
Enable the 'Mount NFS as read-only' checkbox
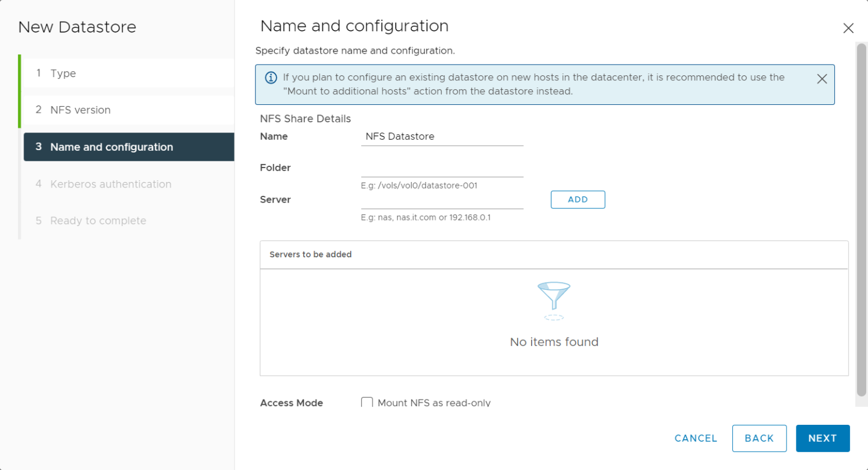(366, 403)
